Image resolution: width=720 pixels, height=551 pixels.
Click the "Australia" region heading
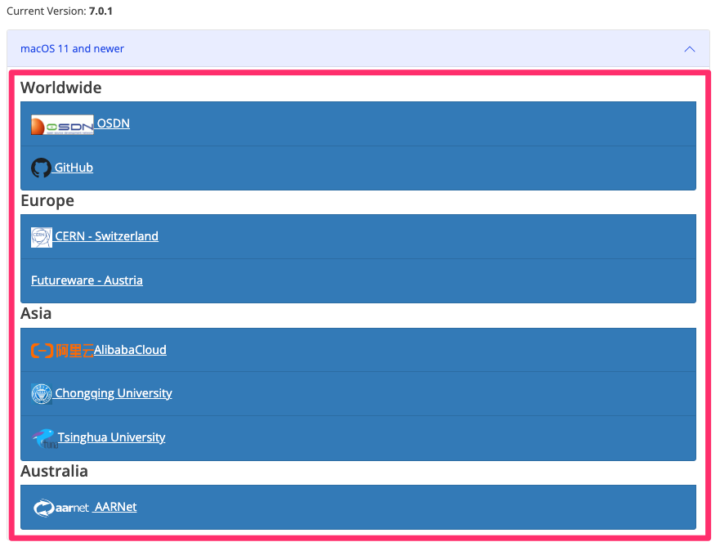coord(54,471)
